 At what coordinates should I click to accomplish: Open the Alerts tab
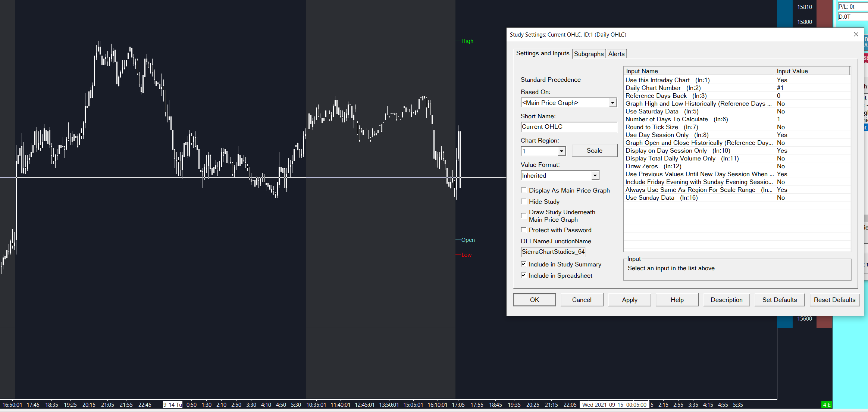coord(616,54)
